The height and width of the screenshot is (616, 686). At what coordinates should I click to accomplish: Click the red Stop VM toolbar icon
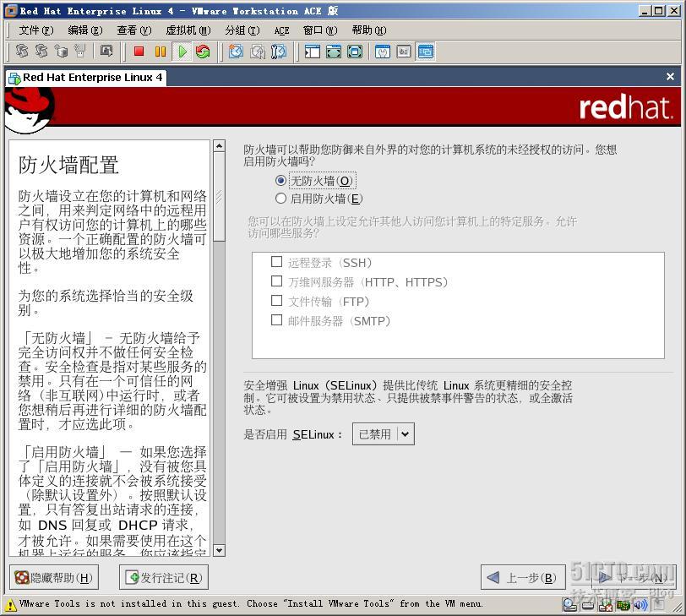[x=139, y=52]
